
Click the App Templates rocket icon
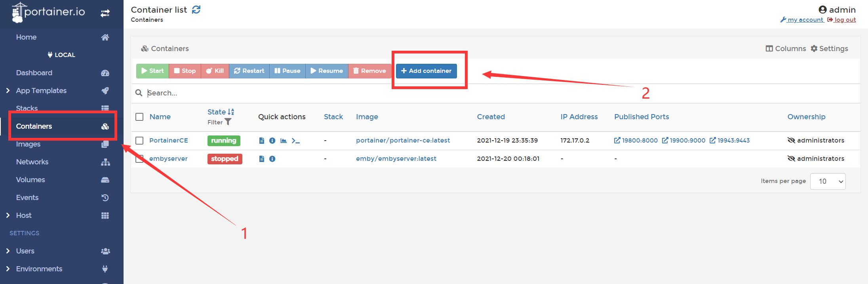pos(105,91)
